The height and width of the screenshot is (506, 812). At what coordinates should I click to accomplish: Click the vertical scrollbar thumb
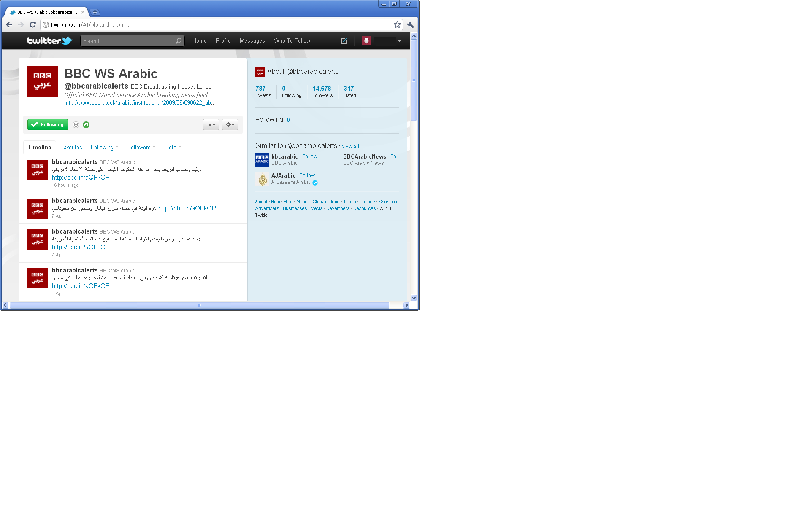pos(414,80)
